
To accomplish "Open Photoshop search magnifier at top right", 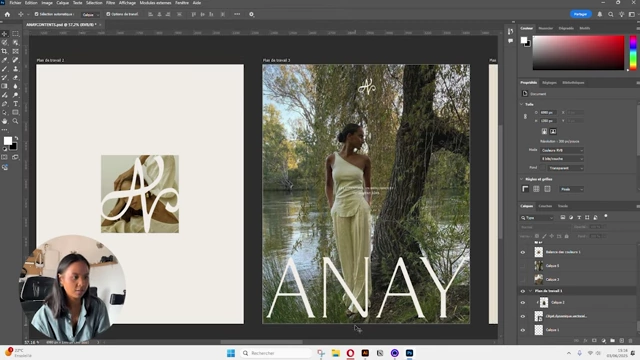I will [x=611, y=14].
